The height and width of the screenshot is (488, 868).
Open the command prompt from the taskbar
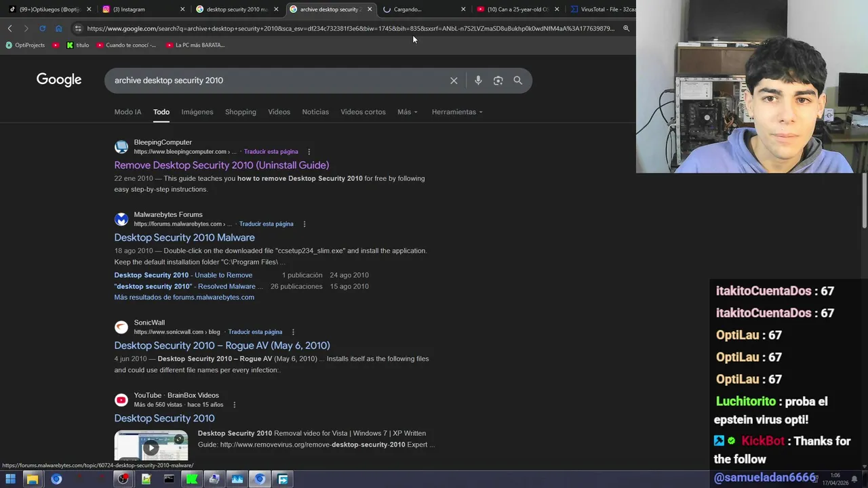(x=169, y=479)
